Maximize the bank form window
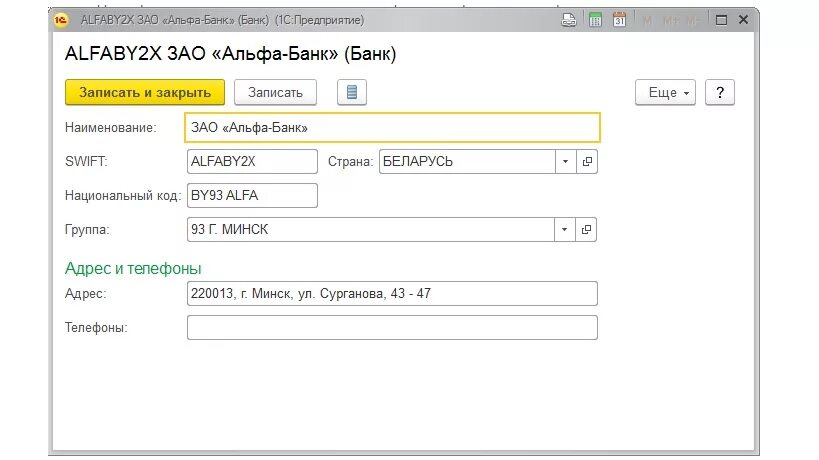This screenshot has height=460, width=819. tap(721, 20)
